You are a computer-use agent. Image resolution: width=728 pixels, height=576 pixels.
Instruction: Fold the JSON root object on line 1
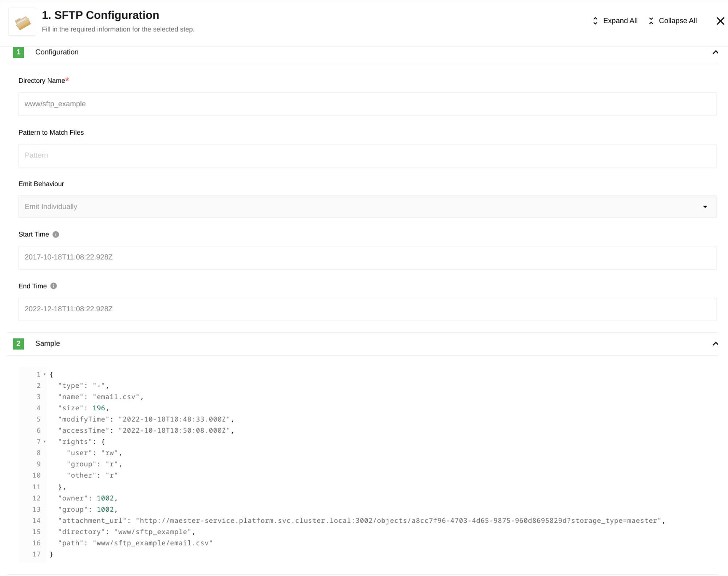[x=45, y=374]
